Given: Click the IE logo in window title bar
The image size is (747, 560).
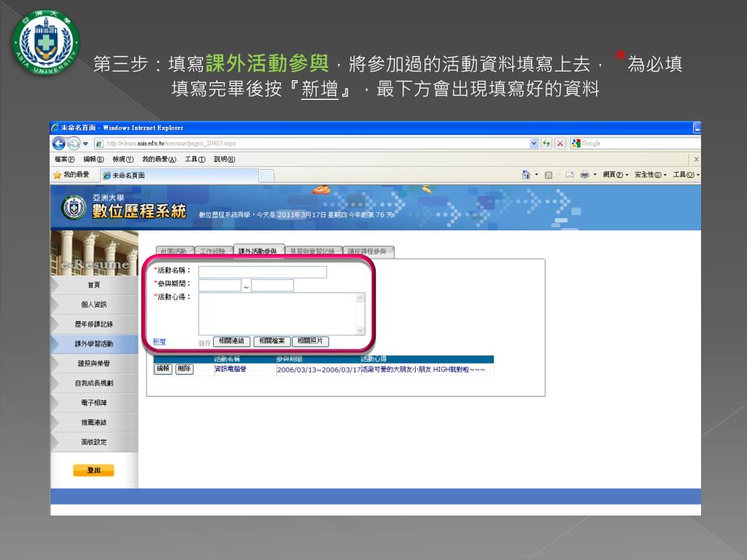Looking at the screenshot, I should (x=55, y=128).
